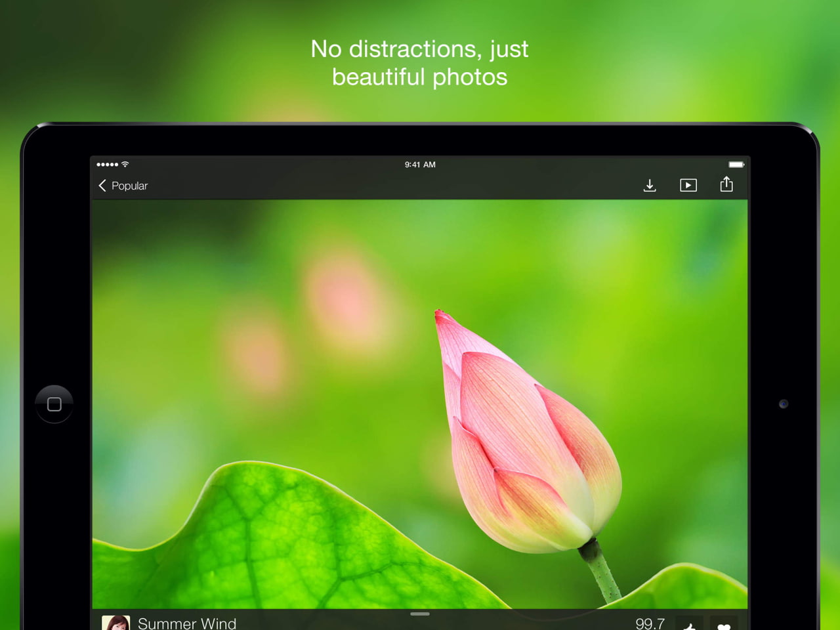
Task: Tap the slideshow icon to toggle playback
Action: [x=688, y=186]
